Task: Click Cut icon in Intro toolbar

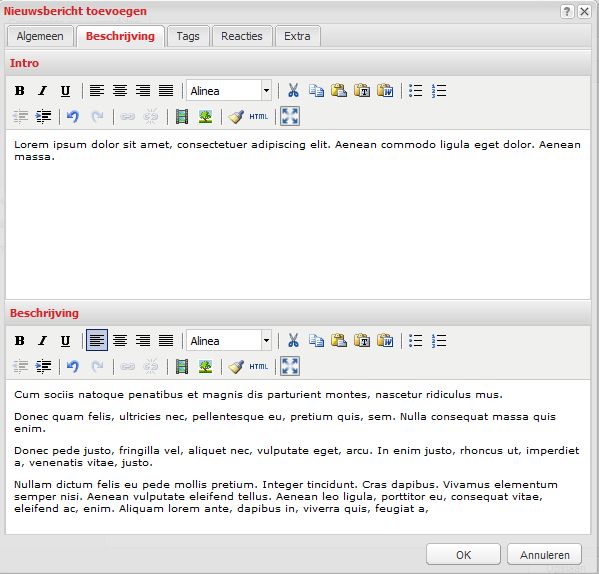Action: coord(293,91)
